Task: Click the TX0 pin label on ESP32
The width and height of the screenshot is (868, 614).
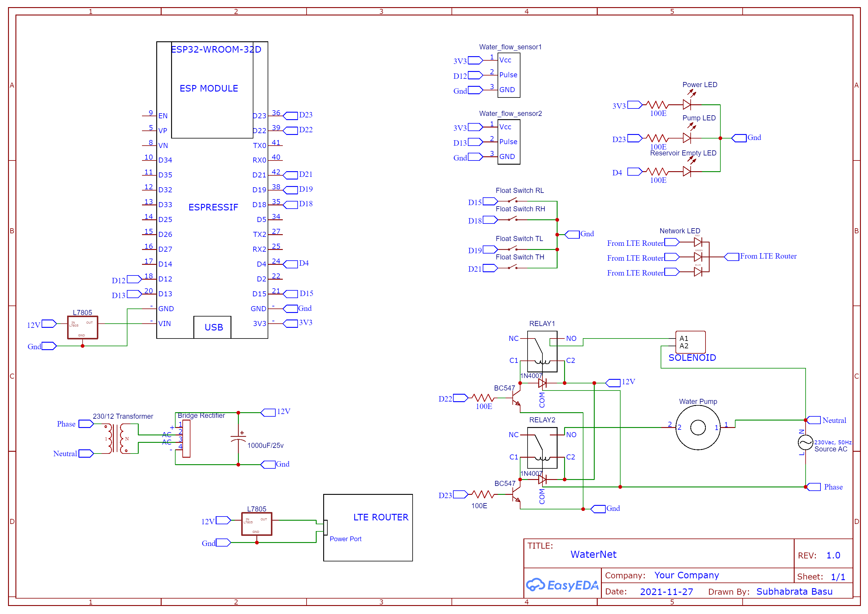Action: coord(260,146)
